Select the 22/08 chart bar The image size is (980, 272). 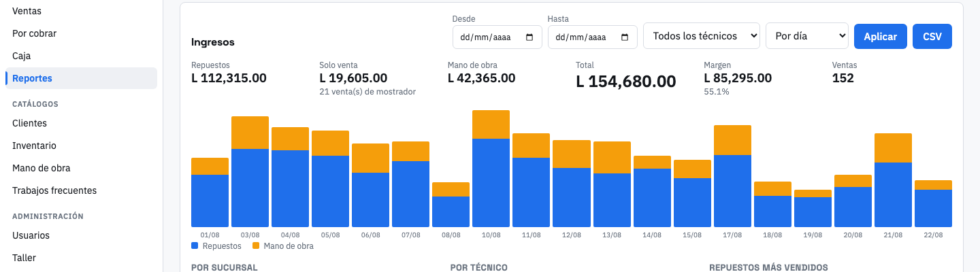click(x=933, y=203)
